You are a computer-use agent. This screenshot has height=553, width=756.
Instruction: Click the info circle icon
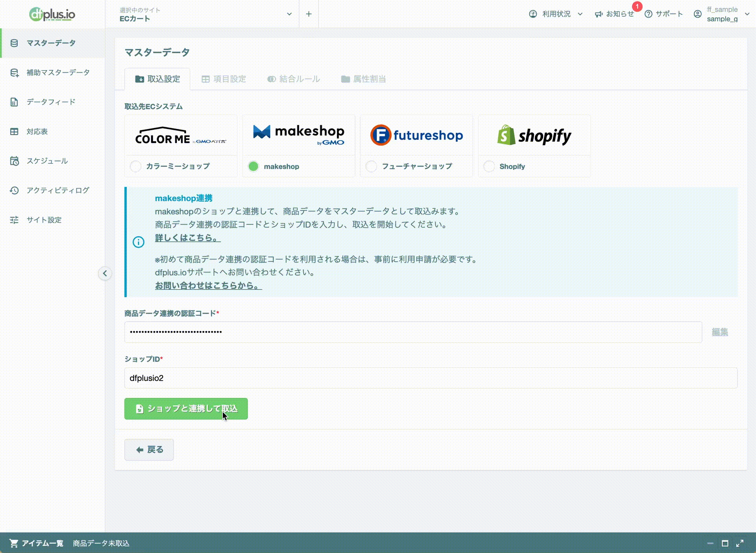point(139,242)
